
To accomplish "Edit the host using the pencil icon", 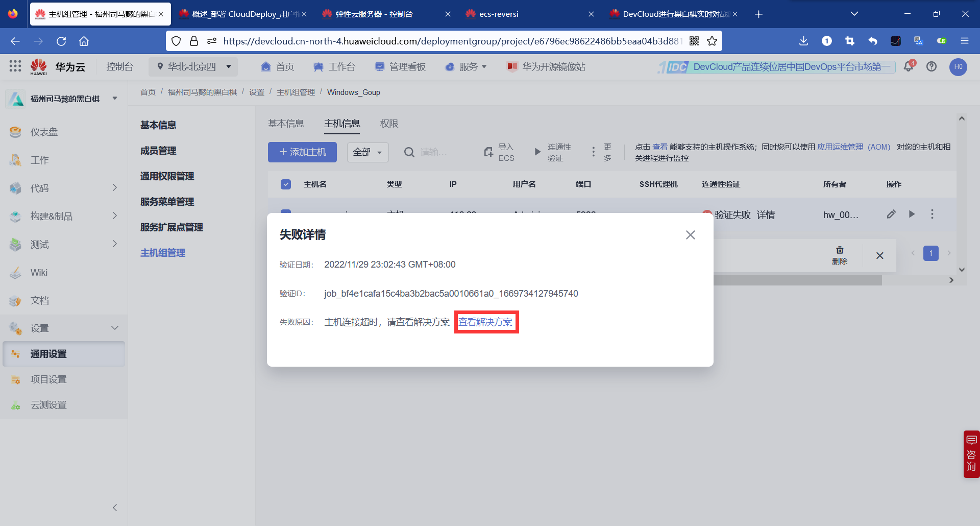I will click(892, 214).
